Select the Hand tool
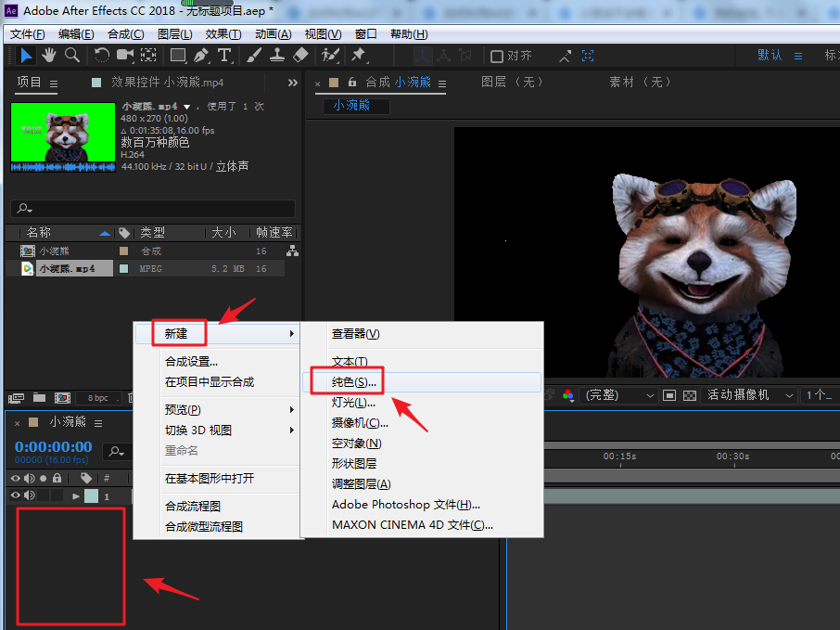 [49, 56]
